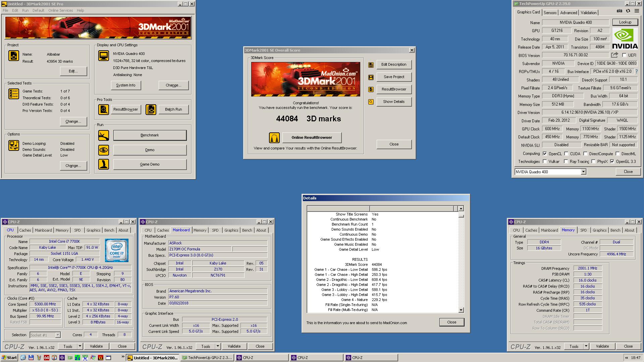Click the 3DMark2001 banner image in the main window
The width and height of the screenshot is (644, 362).
pos(98,27)
